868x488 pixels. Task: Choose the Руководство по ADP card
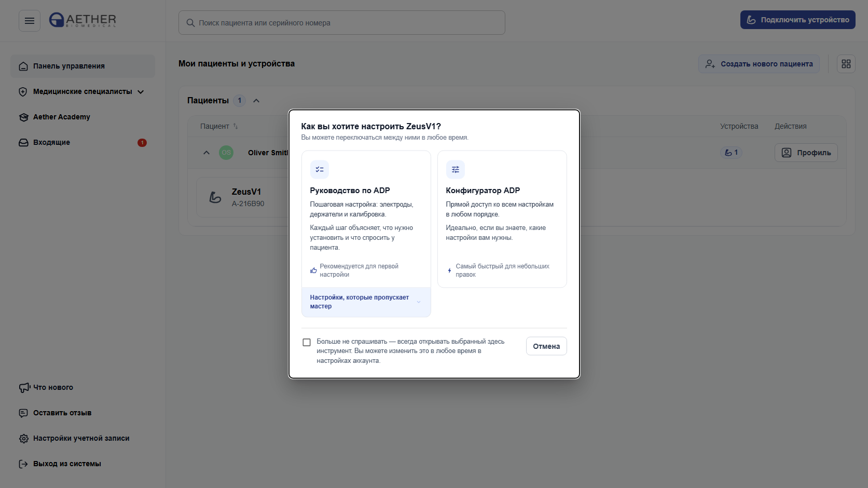click(x=366, y=219)
